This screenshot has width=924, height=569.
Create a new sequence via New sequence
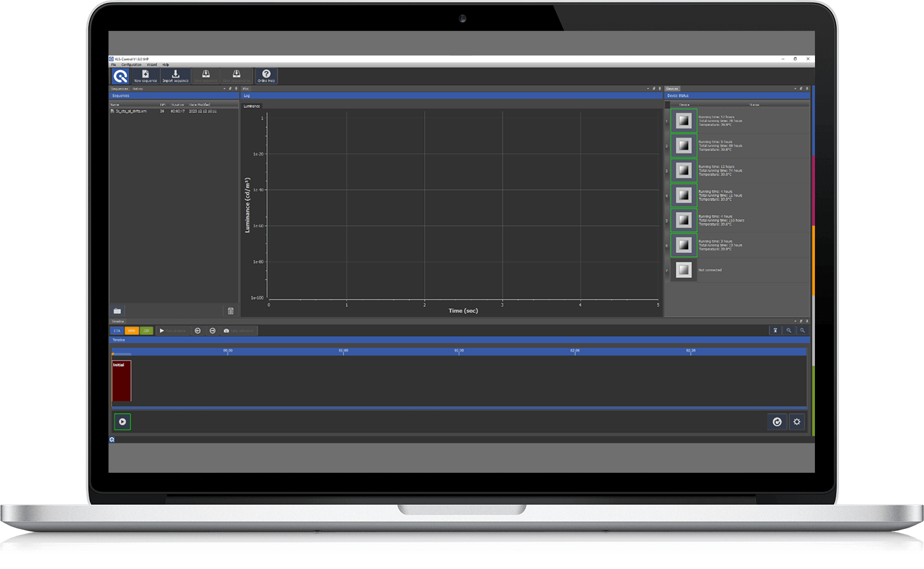pyautogui.click(x=145, y=76)
